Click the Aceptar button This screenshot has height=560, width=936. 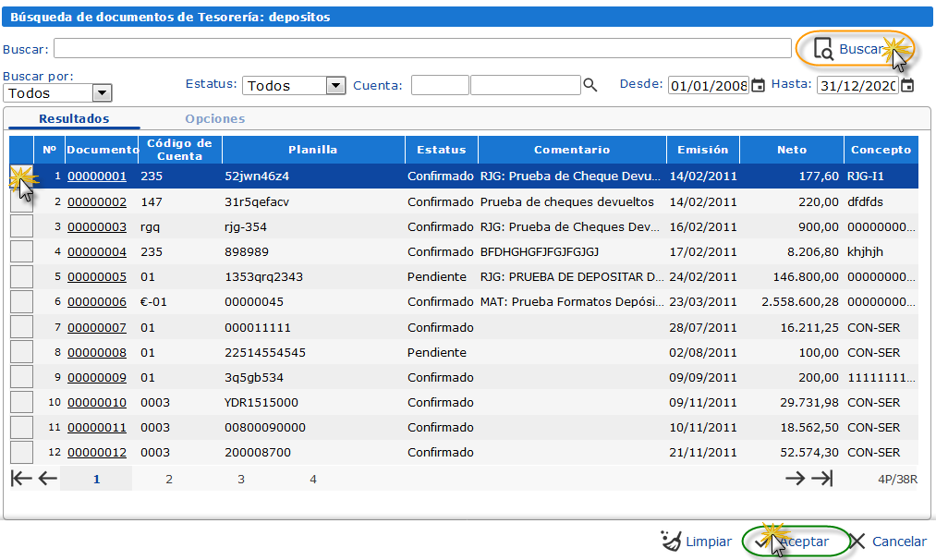pyautogui.click(x=796, y=542)
